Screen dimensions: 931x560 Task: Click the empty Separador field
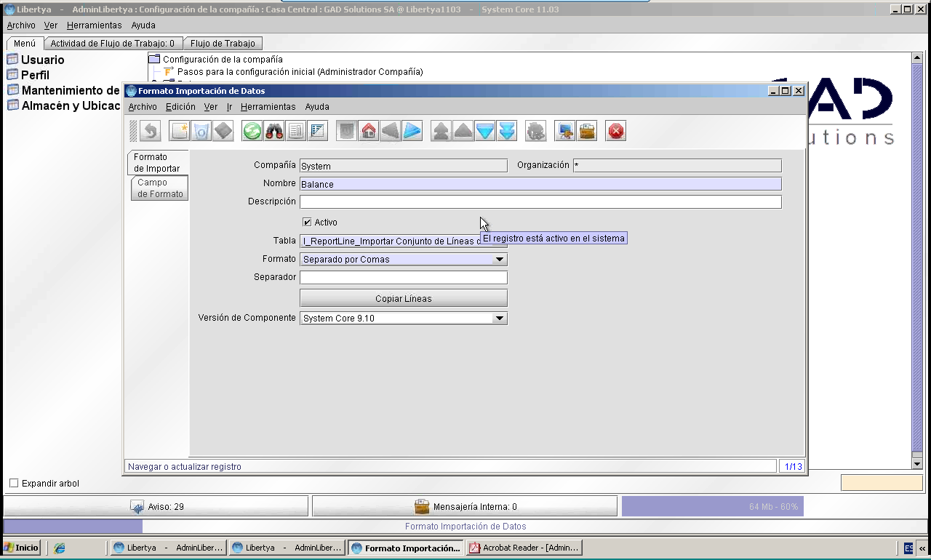tap(404, 277)
